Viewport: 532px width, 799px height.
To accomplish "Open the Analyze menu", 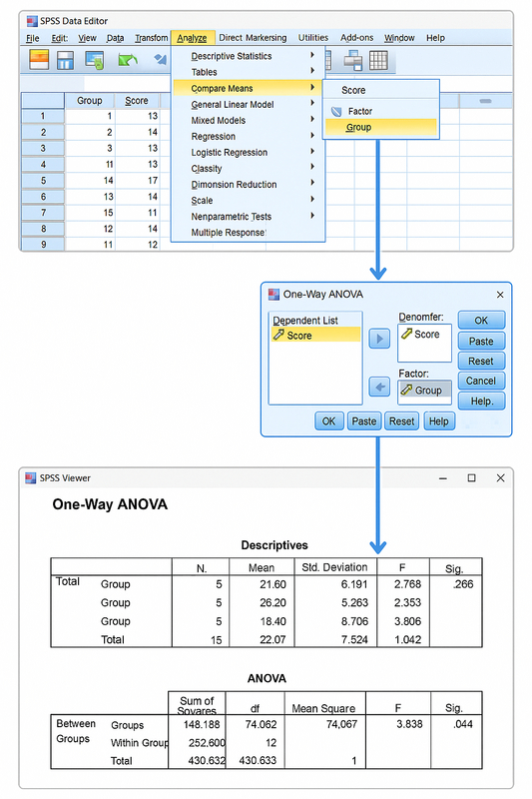I will click(x=192, y=38).
